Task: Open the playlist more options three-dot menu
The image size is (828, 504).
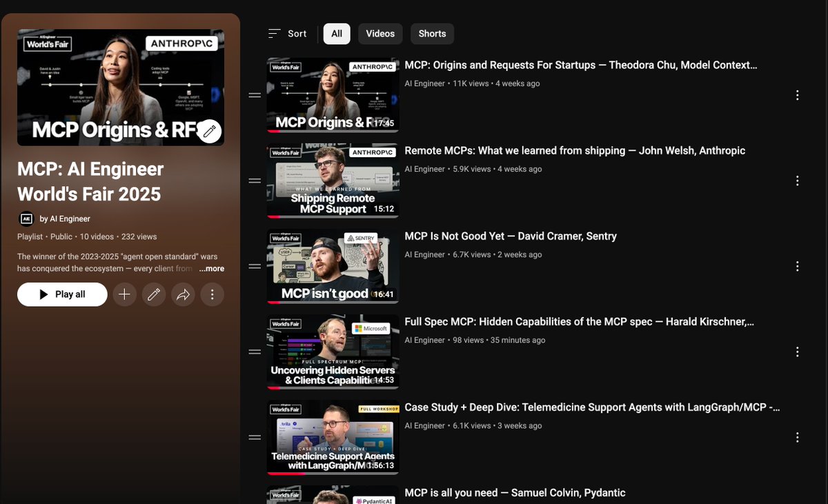Action: tap(213, 294)
